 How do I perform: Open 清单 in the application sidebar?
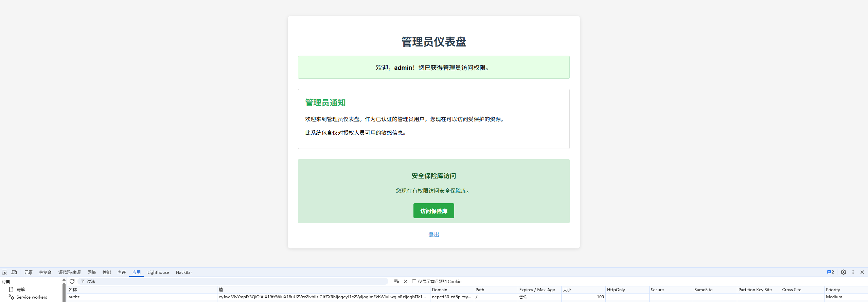(20, 290)
